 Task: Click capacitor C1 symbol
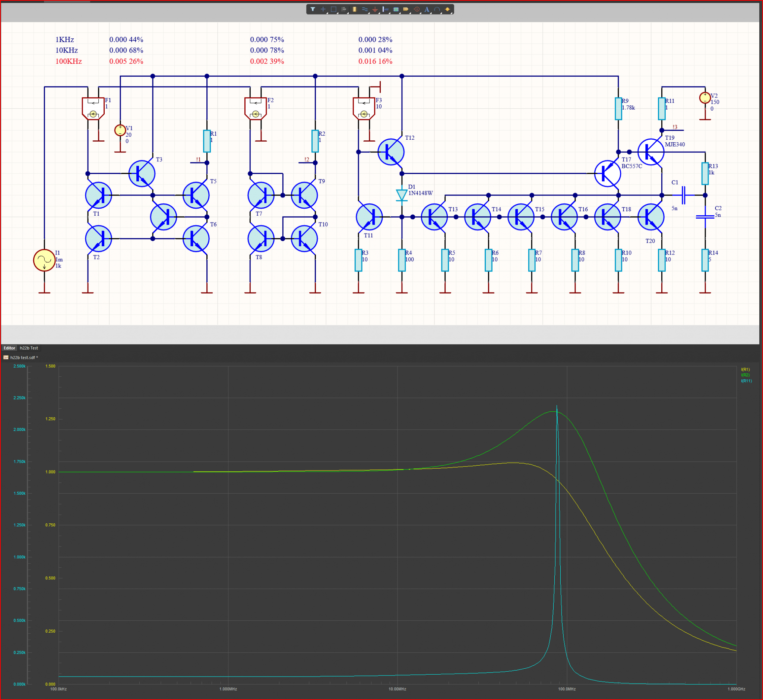pyautogui.click(x=683, y=196)
